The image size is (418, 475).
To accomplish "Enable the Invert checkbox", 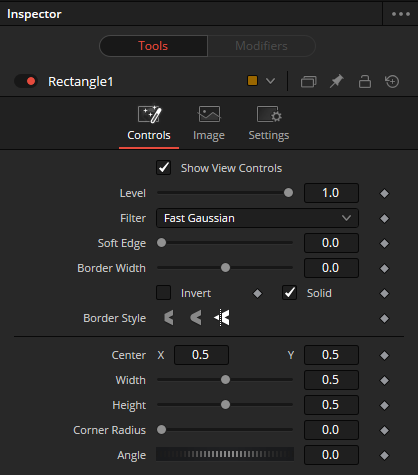I will pyautogui.click(x=163, y=293).
